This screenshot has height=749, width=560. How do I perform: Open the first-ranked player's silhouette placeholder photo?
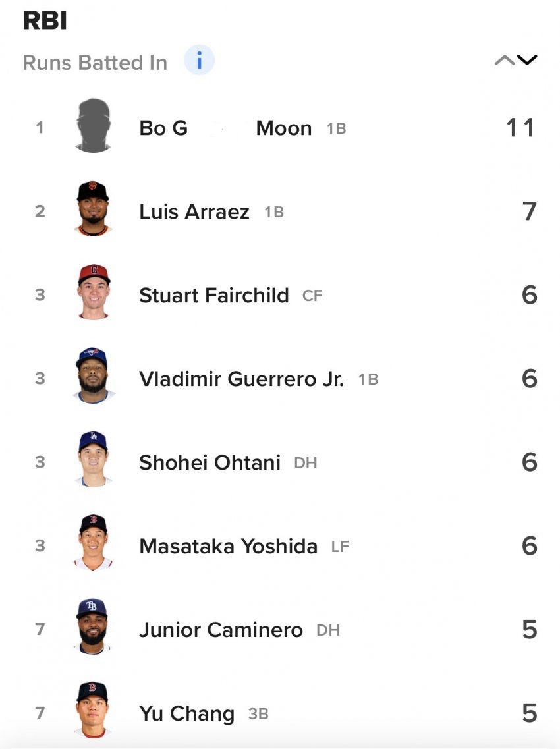(x=93, y=126)
